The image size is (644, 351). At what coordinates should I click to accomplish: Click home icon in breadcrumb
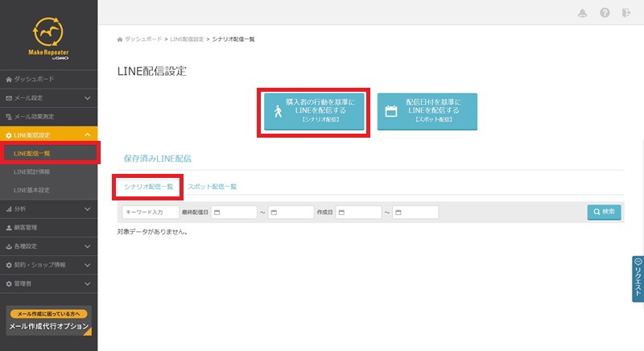(x=119, y=39)
